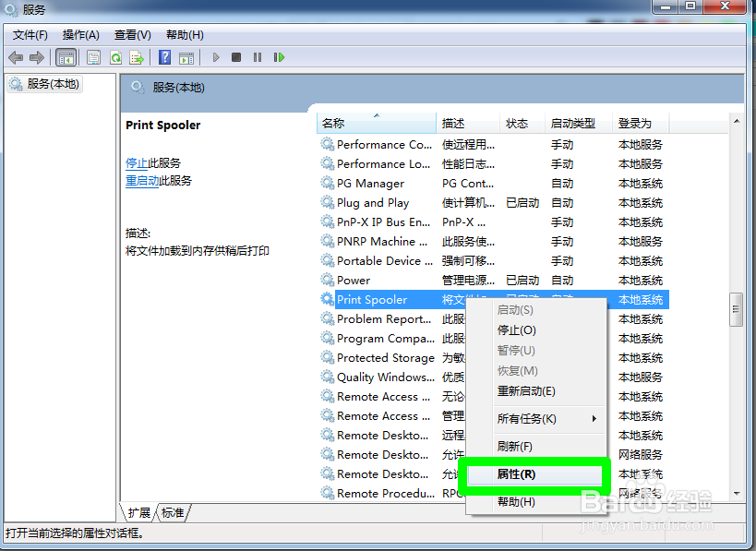Click the Properties toolbar icon
This screenshot has height=551, width=756.
coord(93,57)
